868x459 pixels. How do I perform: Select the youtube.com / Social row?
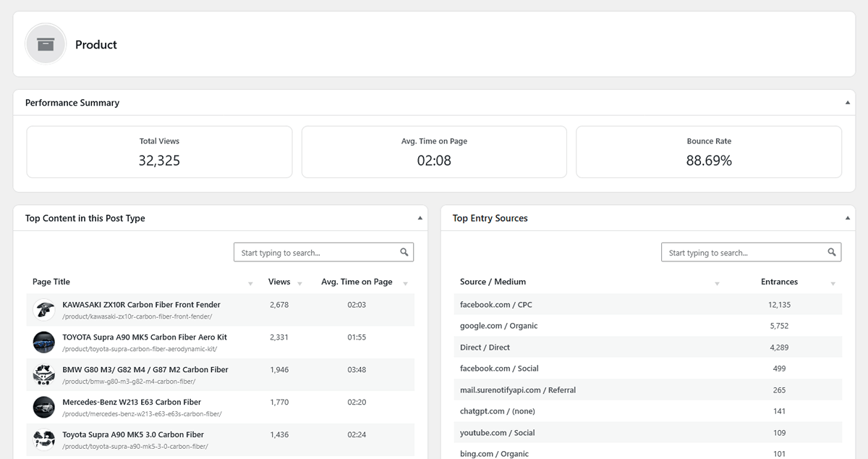point(648,433)
